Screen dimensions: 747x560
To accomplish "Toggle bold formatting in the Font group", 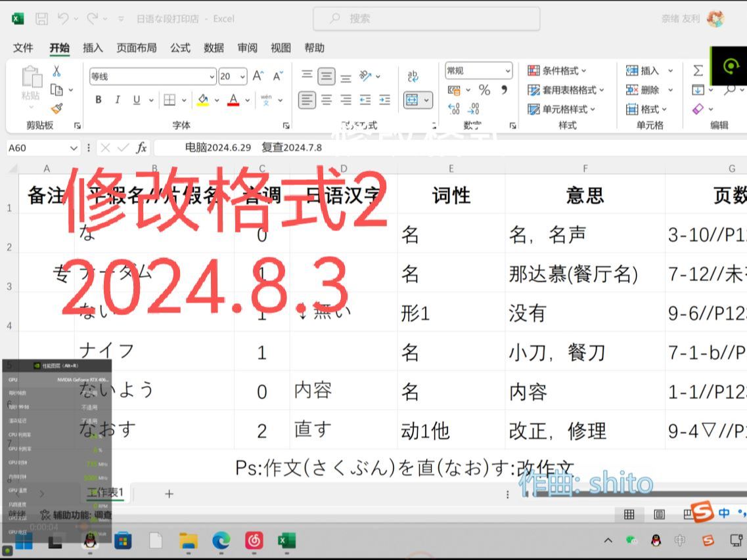I will coord(98,100).
